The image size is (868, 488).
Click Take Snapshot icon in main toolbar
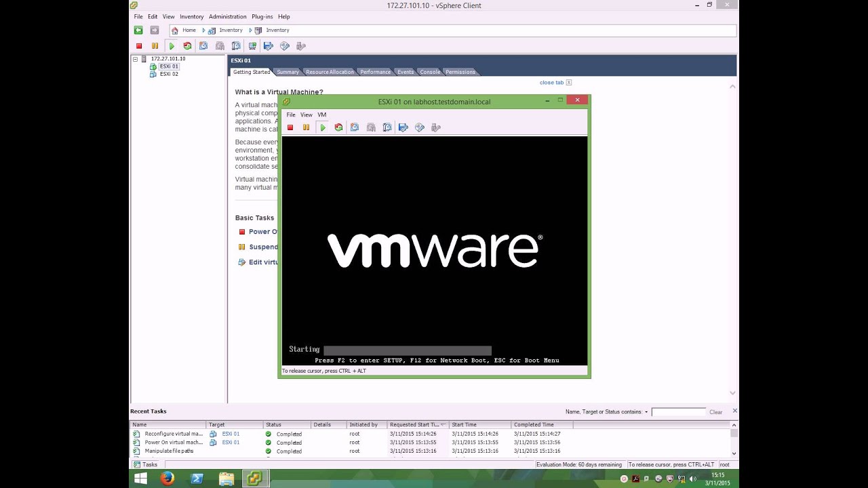point(203,46)
